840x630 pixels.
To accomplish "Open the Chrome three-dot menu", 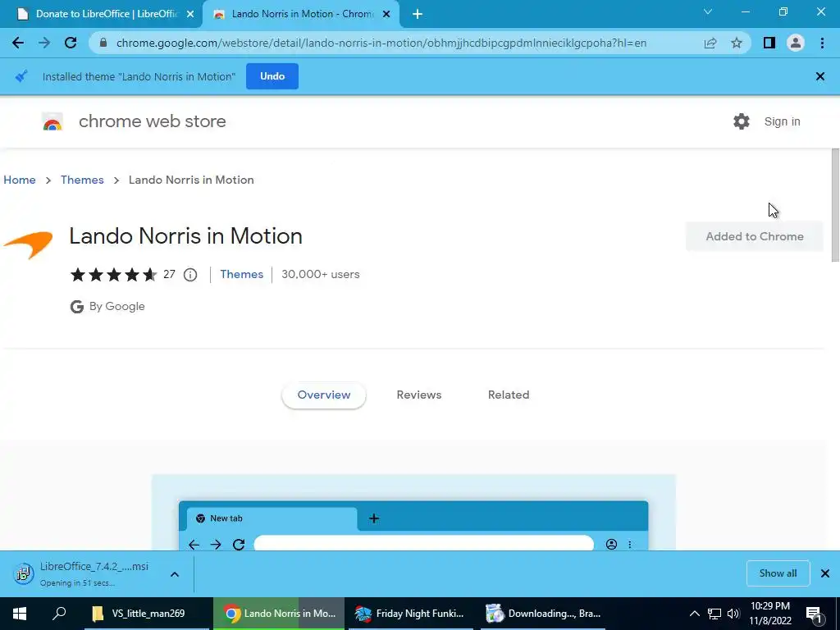I will (x=822, y=43).
